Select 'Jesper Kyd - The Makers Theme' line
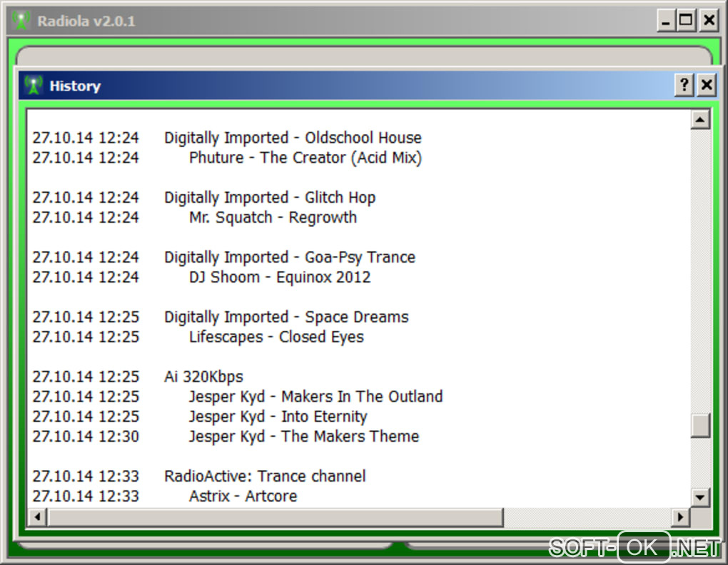This screenshot has height=565, width=728. 304,437
